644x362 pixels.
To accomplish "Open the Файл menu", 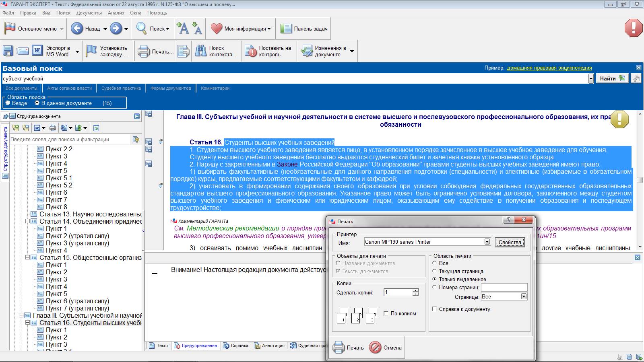I will pos(8,13).
